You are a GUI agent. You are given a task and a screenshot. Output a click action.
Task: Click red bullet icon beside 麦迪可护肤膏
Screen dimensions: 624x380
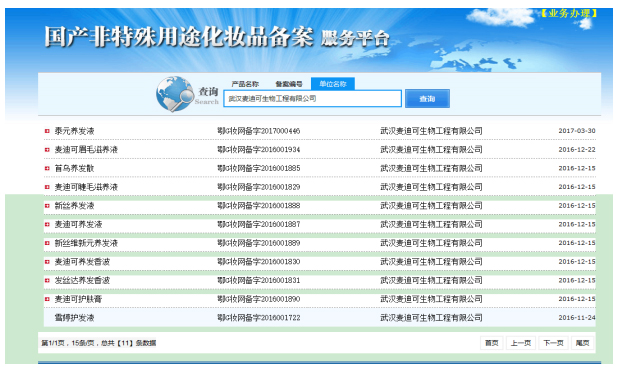click(47, 299)
